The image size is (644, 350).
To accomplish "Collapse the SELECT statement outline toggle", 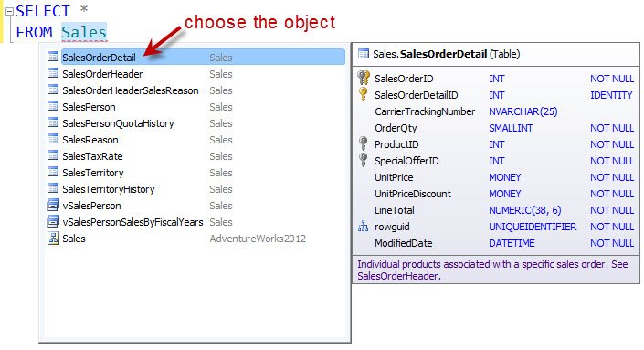I will [x=9, y=12].
